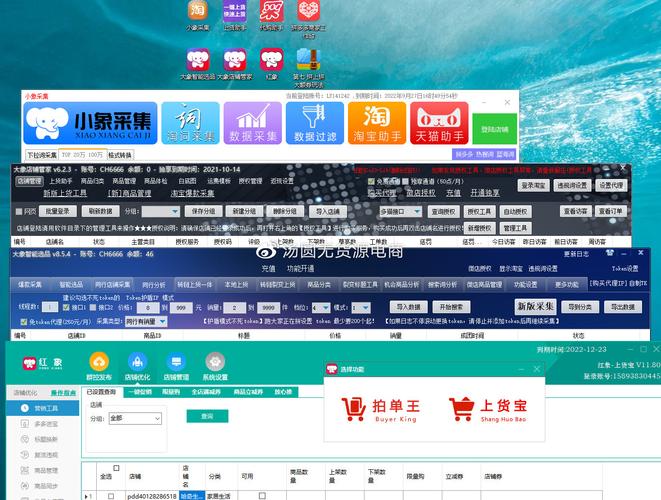
Task: Open 多猫接口 dropdown
Action: (400, 212)
